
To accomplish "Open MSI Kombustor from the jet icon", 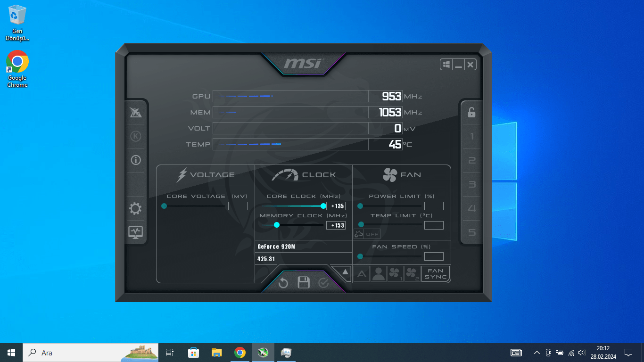I will coord(136,112).
